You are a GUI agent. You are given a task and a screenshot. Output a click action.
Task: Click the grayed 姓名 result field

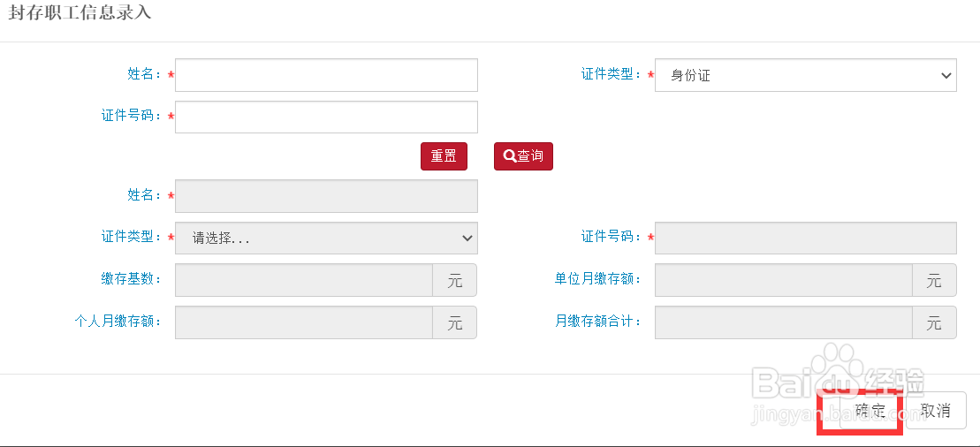click(x=326, y=196)
